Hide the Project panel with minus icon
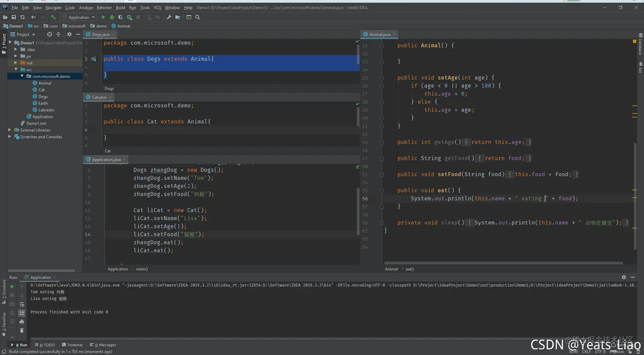 [x=78, y=34]
